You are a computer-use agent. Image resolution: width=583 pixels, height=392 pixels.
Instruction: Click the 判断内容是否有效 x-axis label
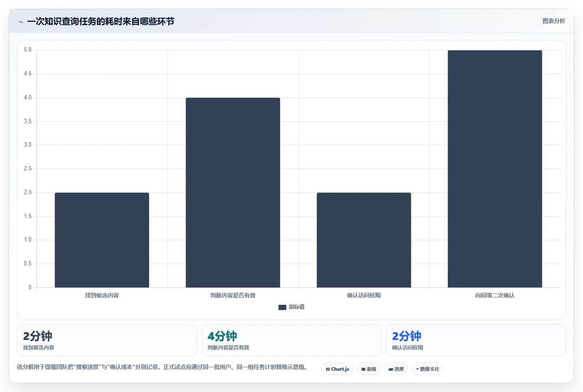pos(233,295)
